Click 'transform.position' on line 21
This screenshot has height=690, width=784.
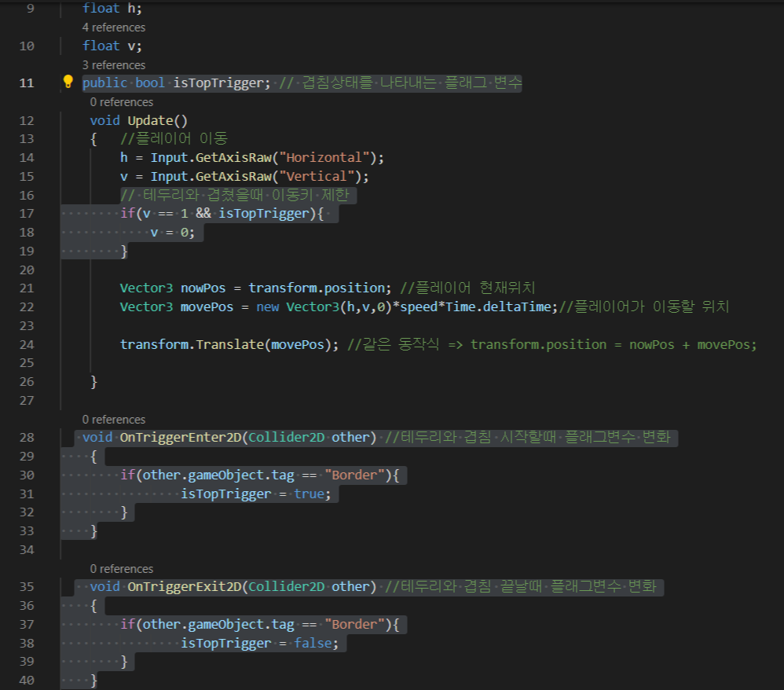(x=317, y=288)
